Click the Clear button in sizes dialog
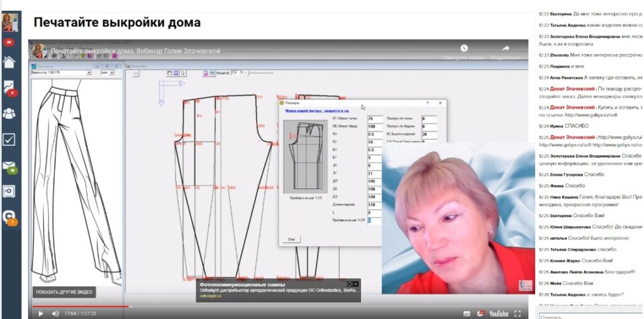 click(291, 239)
